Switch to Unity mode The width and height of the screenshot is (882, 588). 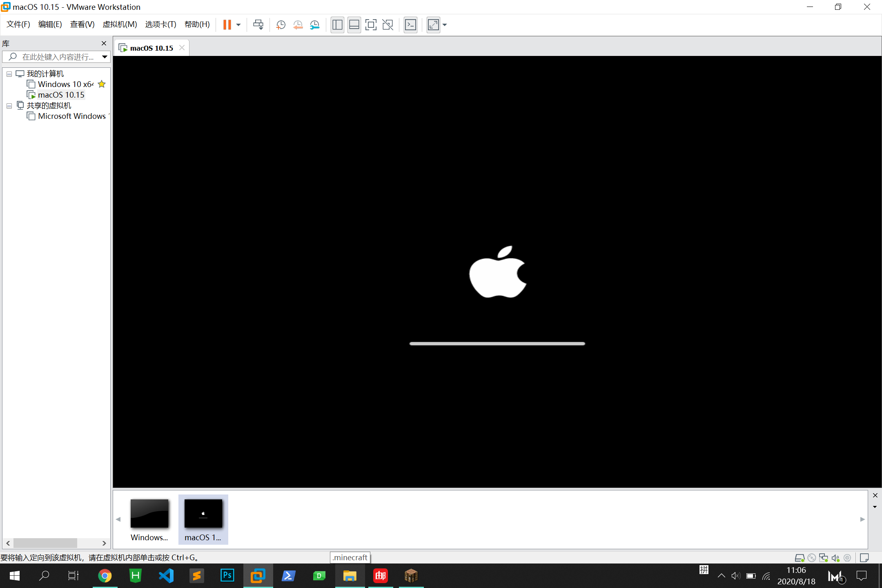(388, 25)
